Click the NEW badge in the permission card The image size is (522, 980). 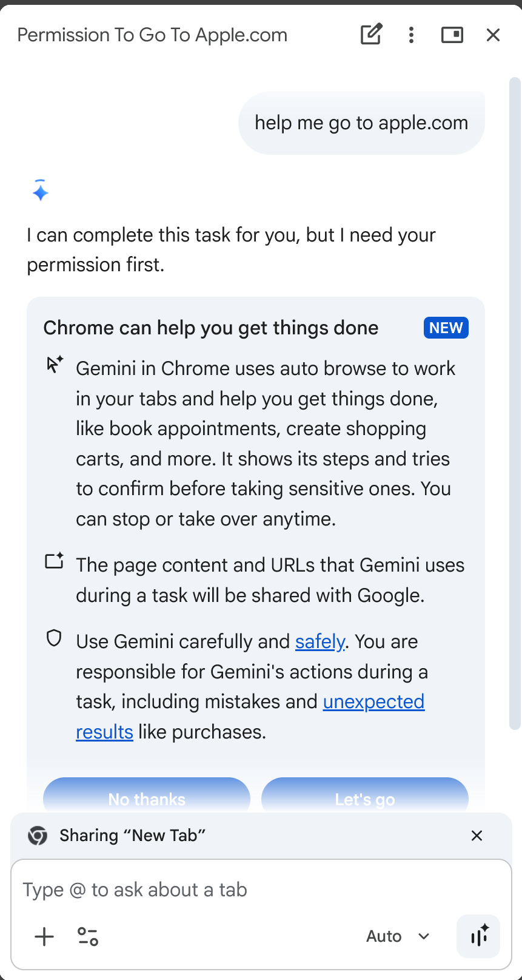[x=446, y=328]
